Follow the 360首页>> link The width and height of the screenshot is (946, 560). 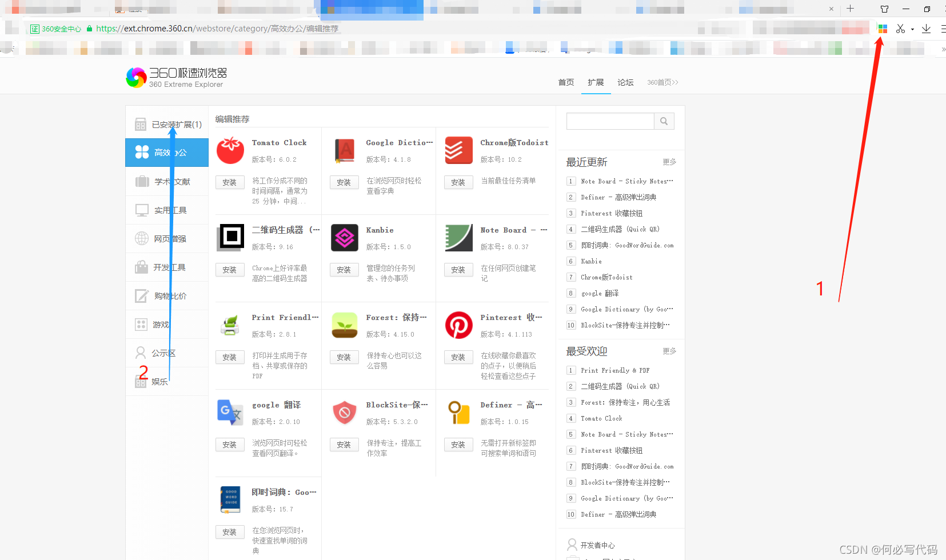pos(662,82)
